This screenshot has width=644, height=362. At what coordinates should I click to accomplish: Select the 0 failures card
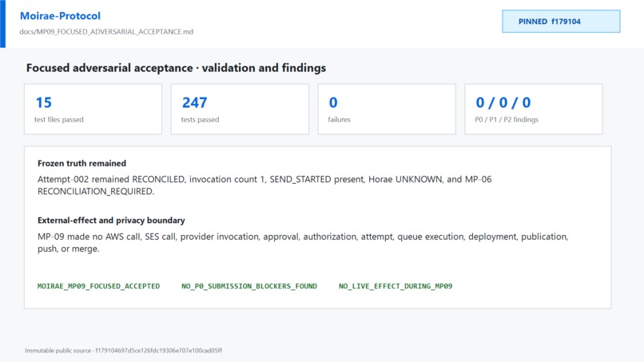pyautogui.click(x=387, y=109)
